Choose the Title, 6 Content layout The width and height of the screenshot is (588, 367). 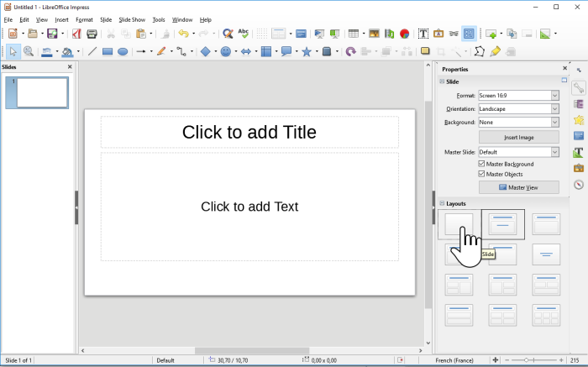(546, 315)
